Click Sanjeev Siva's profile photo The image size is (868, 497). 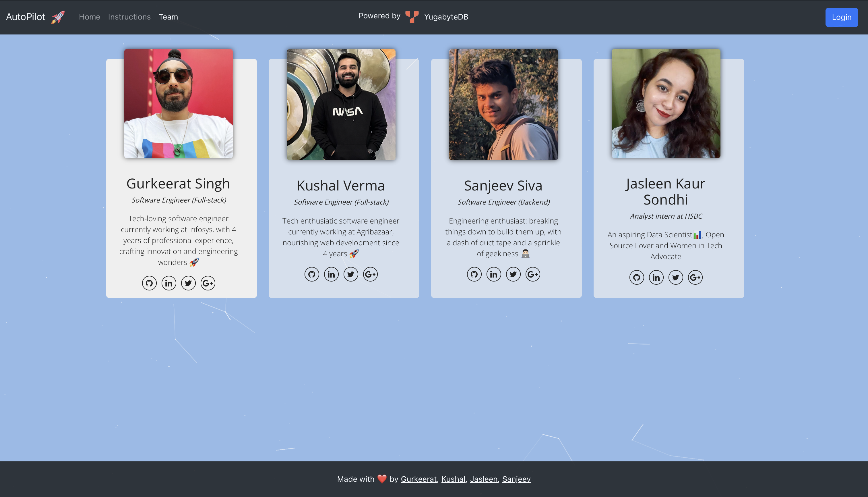[x=503, y=105]
